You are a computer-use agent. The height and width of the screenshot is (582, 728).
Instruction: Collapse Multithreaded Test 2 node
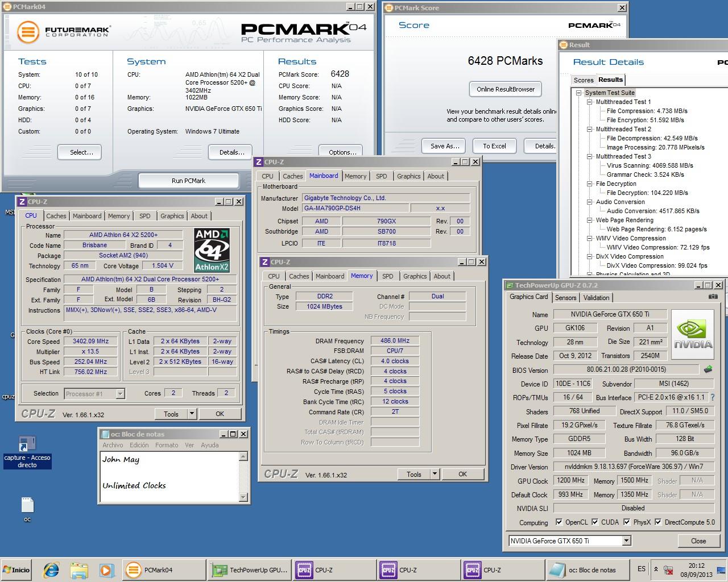point(590,129)
